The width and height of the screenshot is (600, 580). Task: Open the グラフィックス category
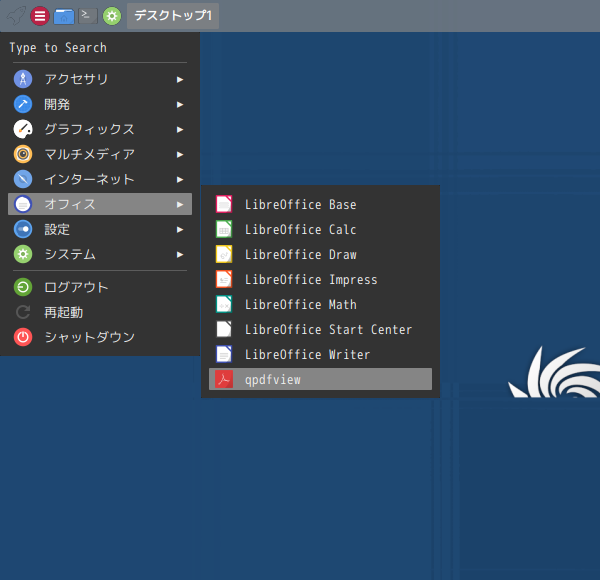(100, 129)
